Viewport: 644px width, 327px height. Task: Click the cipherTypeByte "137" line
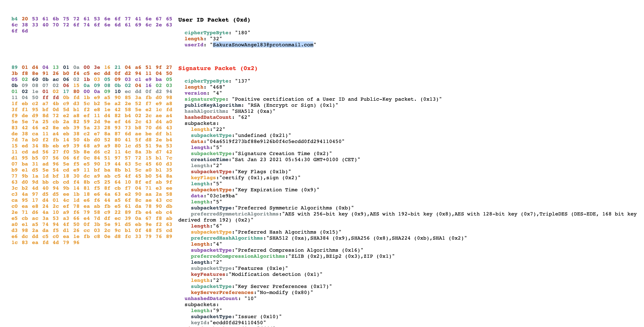[218, 81]
